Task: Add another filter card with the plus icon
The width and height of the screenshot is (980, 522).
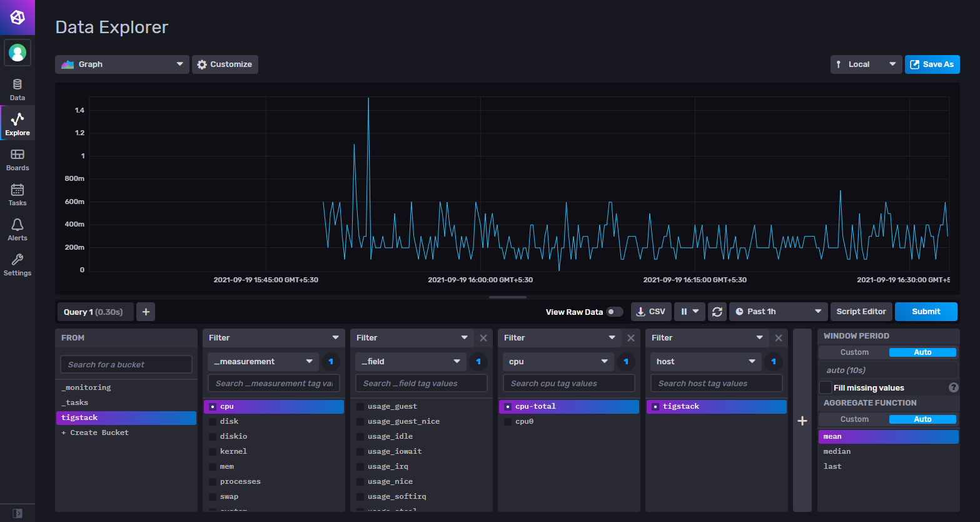Action: (802, 421)
